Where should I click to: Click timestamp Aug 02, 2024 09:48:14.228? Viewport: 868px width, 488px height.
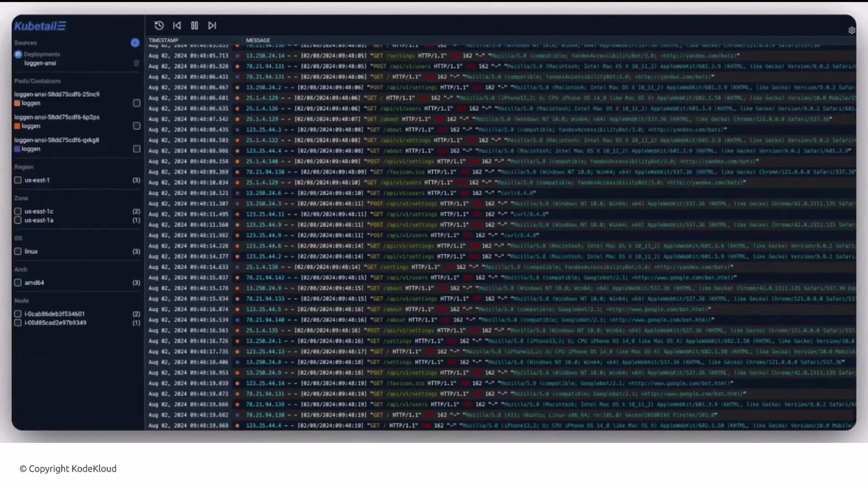pos(189,246)
